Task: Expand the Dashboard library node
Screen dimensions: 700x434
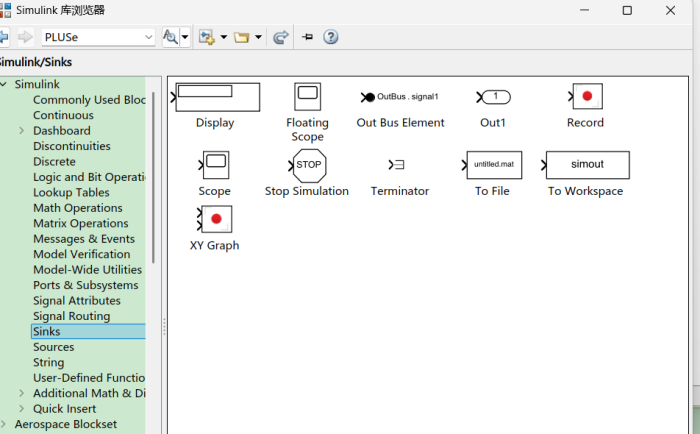Action: coord(21,130)
